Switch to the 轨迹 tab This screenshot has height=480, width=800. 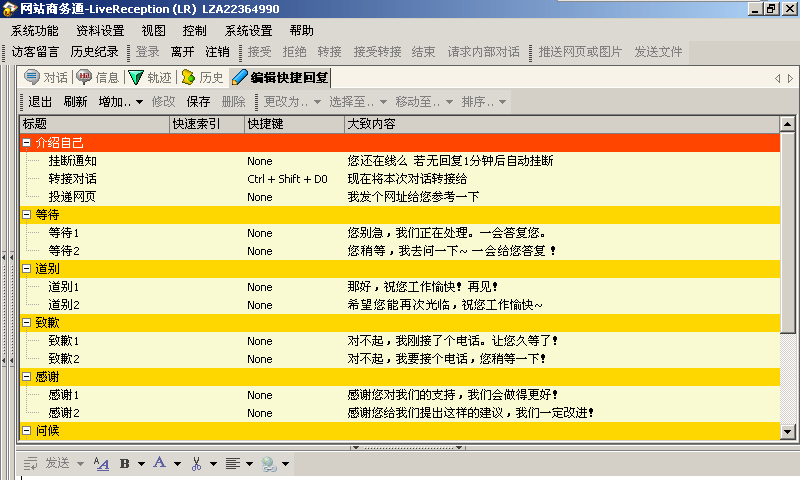pyautogui.click(x=150, y=77)
